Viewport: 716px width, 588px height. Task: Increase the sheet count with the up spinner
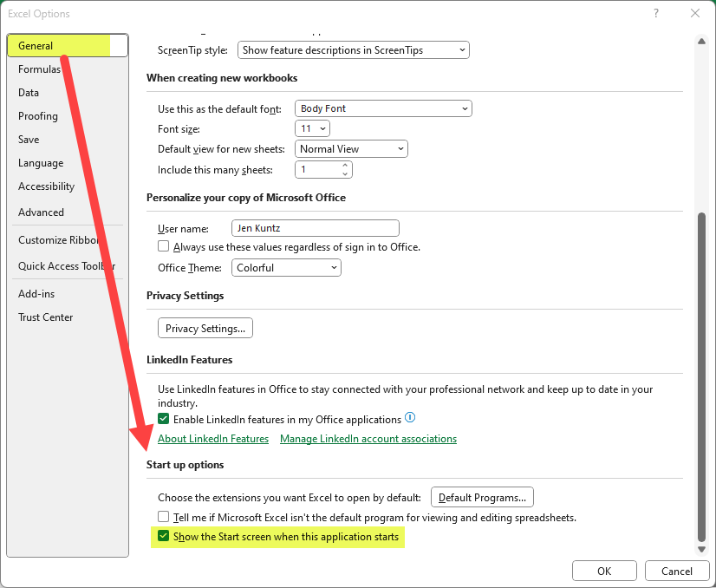pyautogui.click(x=346, y=166)
